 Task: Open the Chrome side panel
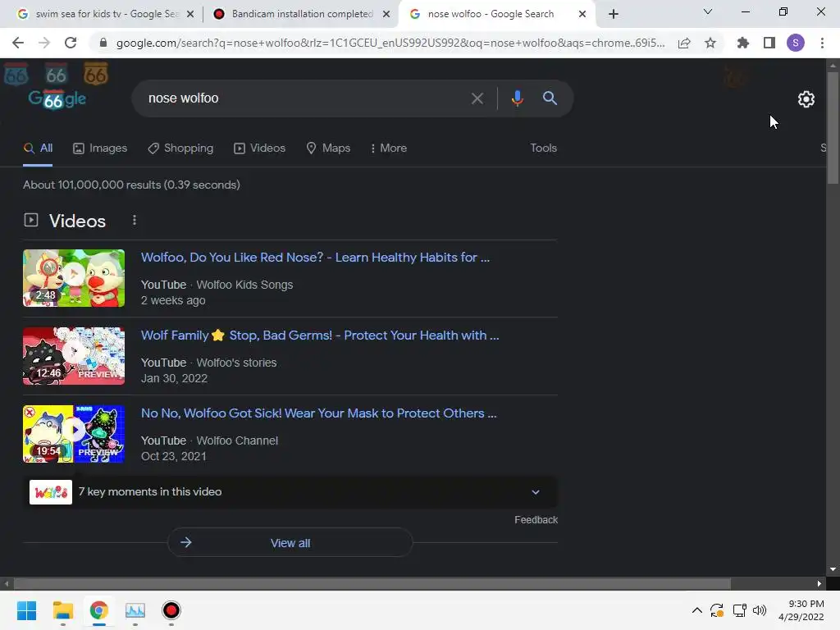pyautogui.click(x=769, y=43)
